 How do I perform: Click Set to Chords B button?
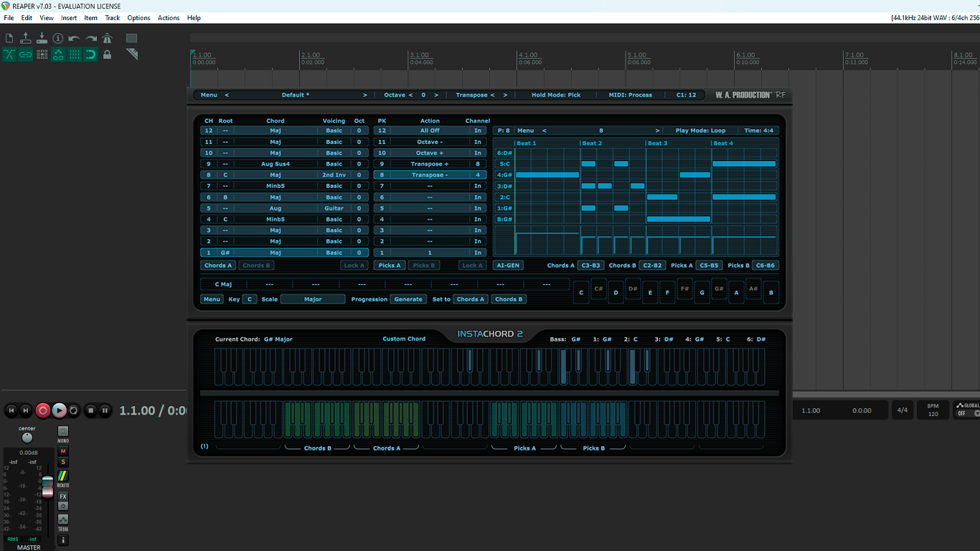pos(509,299)
